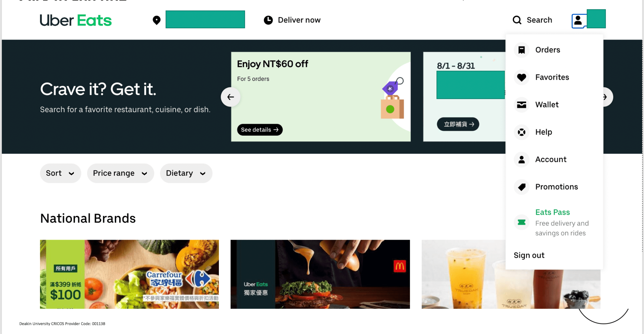Select the Orders bookmark icon
This screenshot has height=334, width=644.
521,50
